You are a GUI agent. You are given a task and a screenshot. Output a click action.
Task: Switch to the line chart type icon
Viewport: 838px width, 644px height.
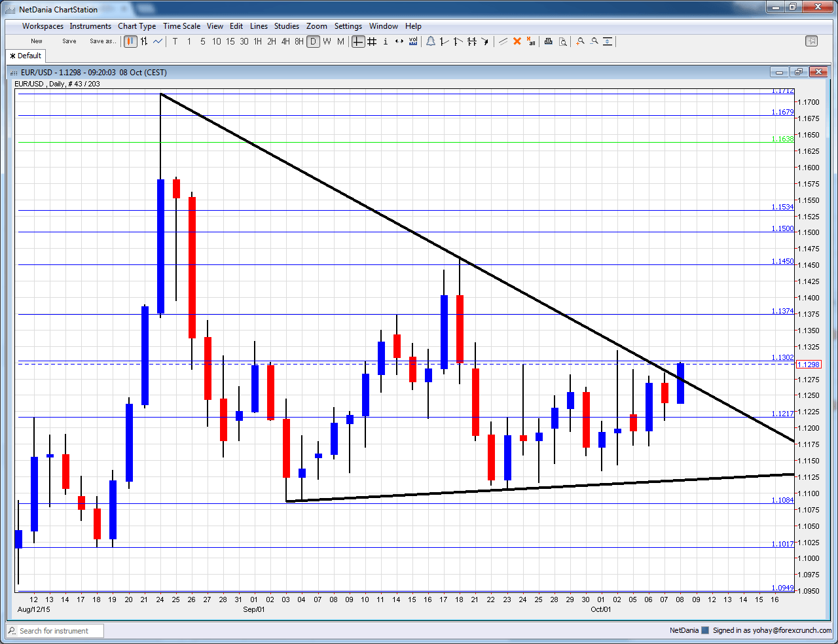[158, 41]
